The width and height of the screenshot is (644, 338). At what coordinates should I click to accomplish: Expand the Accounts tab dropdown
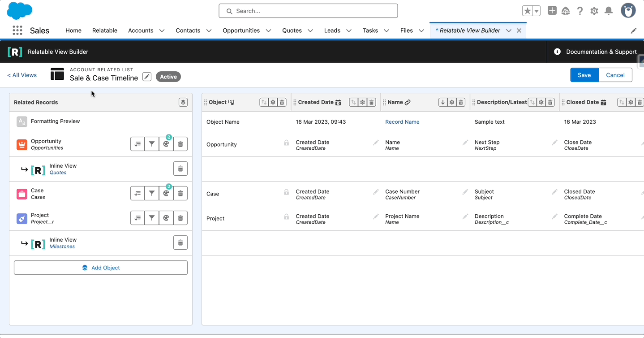(x=162, y=30)
